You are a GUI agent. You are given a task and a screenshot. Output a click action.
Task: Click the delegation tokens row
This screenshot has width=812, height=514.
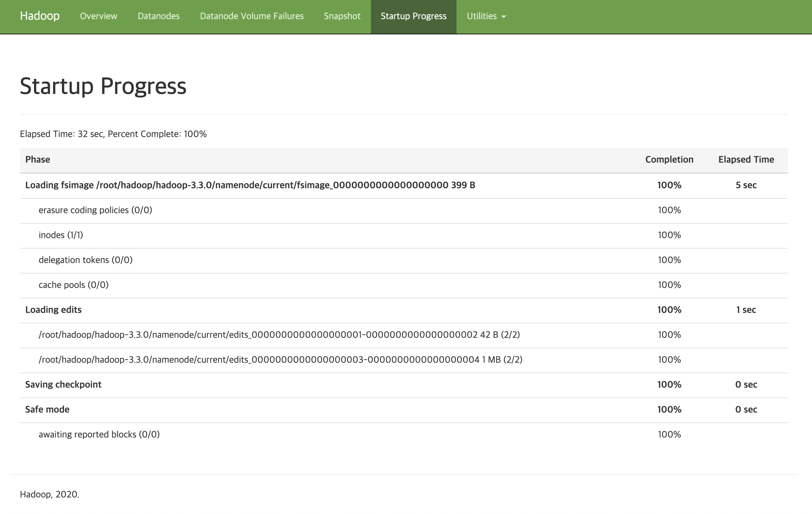[x=86, y=260]
